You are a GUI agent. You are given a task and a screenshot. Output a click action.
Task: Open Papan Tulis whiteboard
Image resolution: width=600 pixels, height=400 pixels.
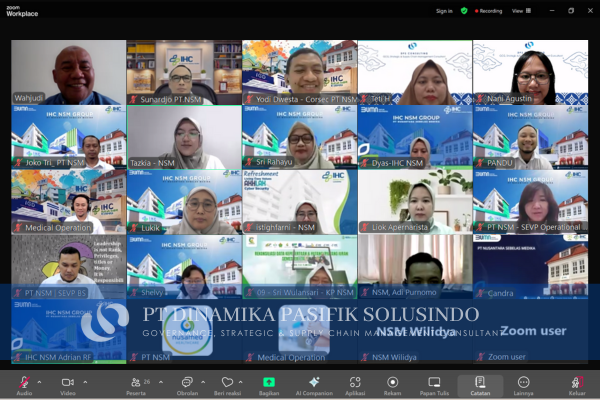click(434, 382)
